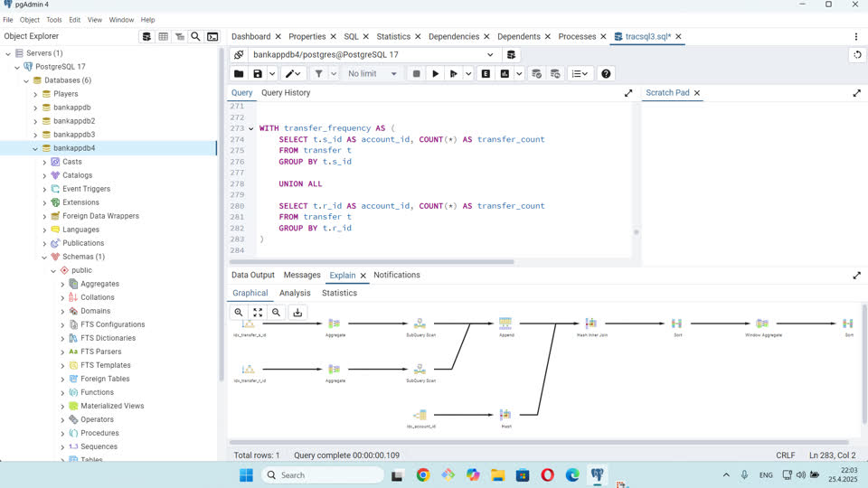Switch to the Analysis explain tab

295,293
